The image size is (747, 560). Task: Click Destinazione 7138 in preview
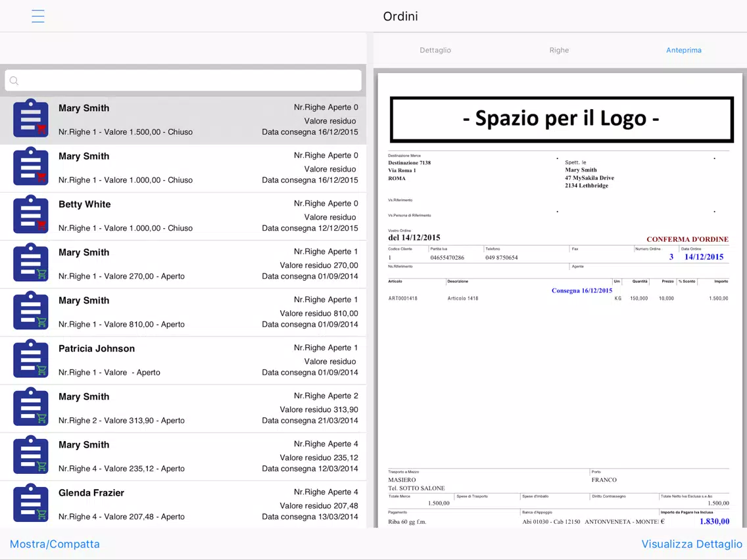[x=409, y=163]
